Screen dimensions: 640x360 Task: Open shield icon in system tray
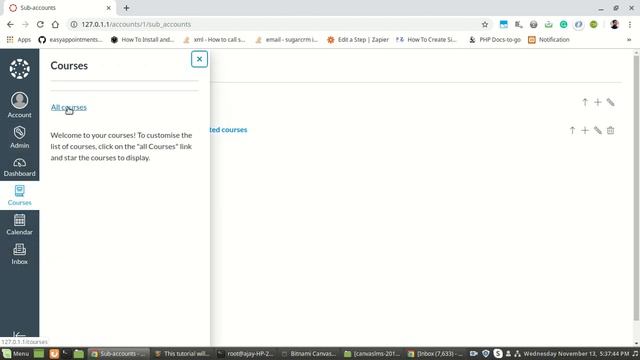(486, 353)
